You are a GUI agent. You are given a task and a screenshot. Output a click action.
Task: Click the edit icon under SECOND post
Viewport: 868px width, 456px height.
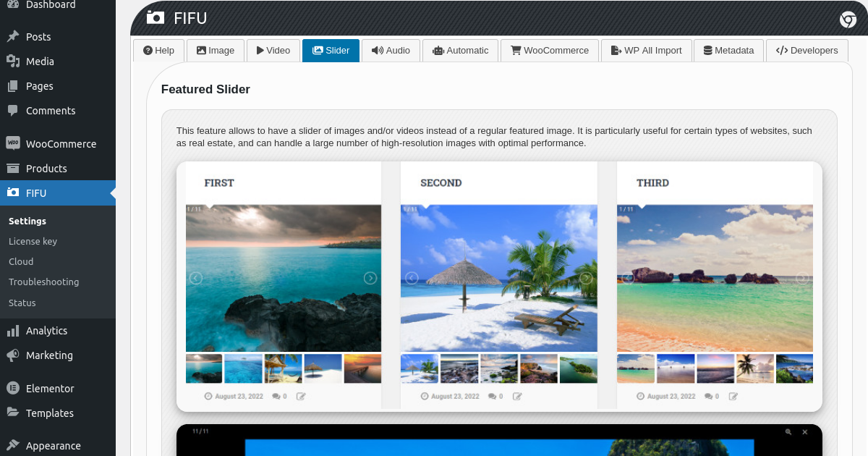click(x=517, y=397)
